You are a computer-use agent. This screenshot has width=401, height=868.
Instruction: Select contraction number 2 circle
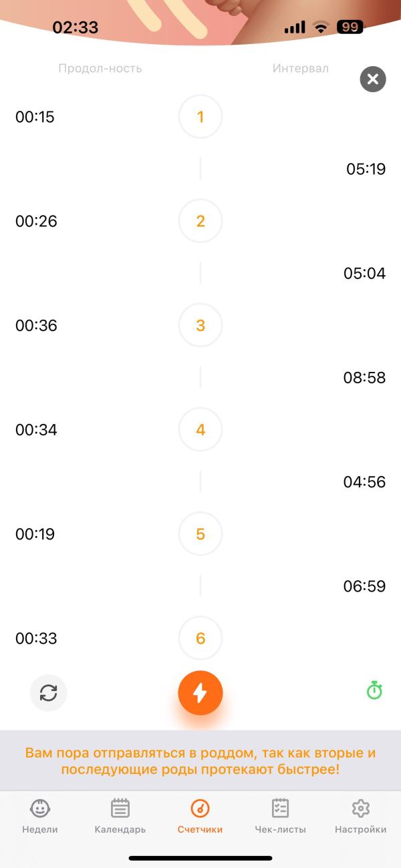pos(200,221)
